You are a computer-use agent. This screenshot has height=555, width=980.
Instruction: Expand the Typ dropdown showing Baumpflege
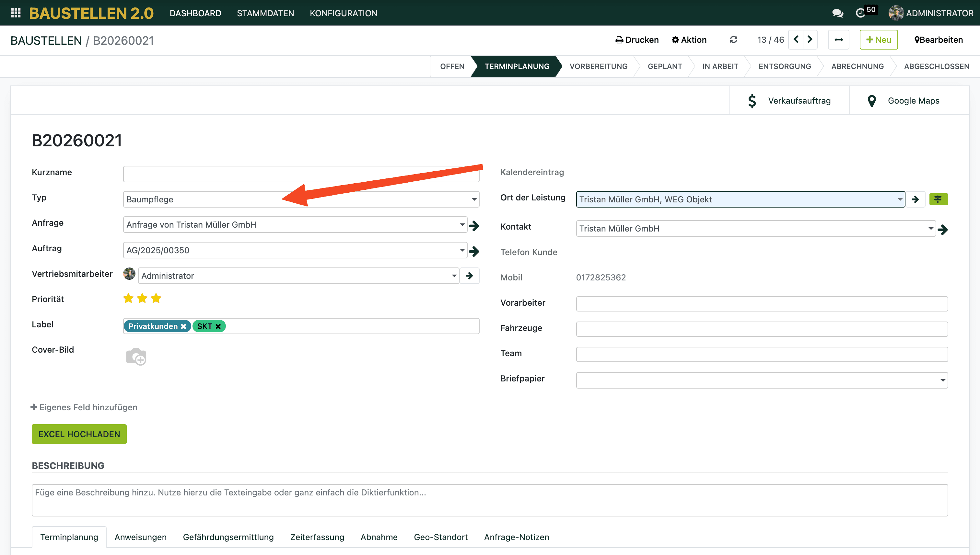coord(474,199)
